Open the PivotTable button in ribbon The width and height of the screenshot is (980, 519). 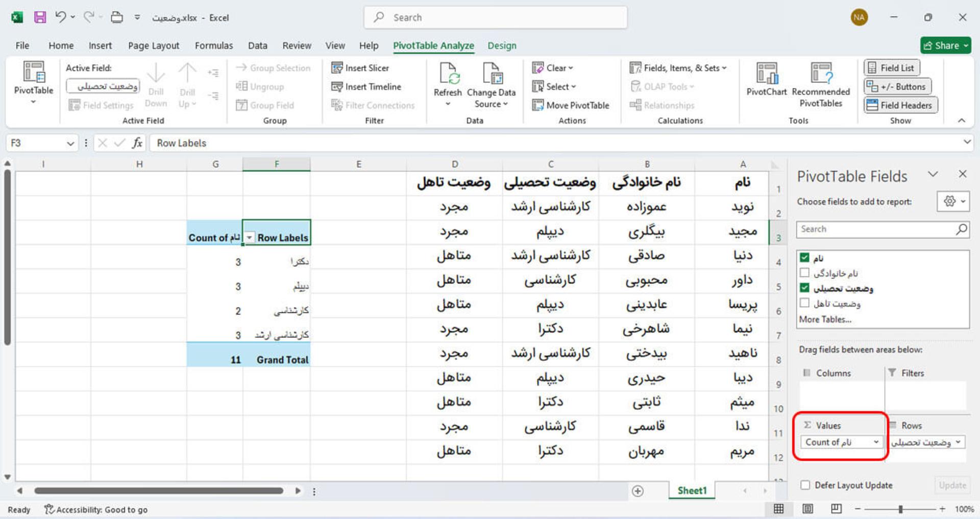point(34,83)
